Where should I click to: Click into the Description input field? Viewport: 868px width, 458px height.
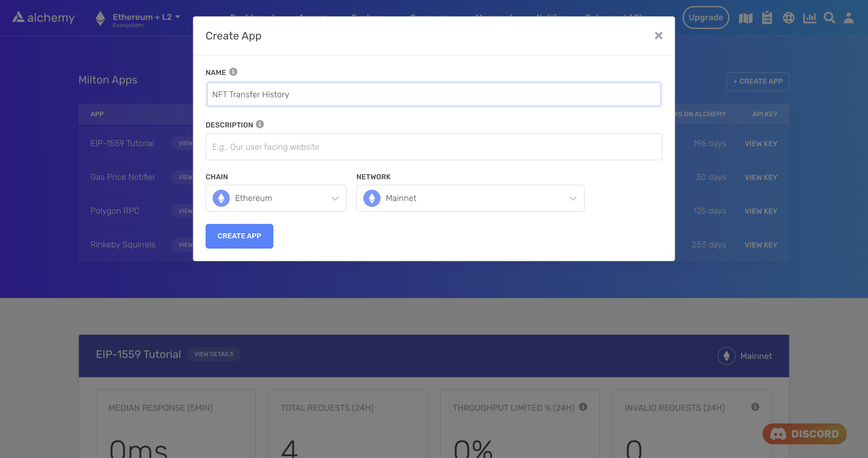tap(434, 147)
